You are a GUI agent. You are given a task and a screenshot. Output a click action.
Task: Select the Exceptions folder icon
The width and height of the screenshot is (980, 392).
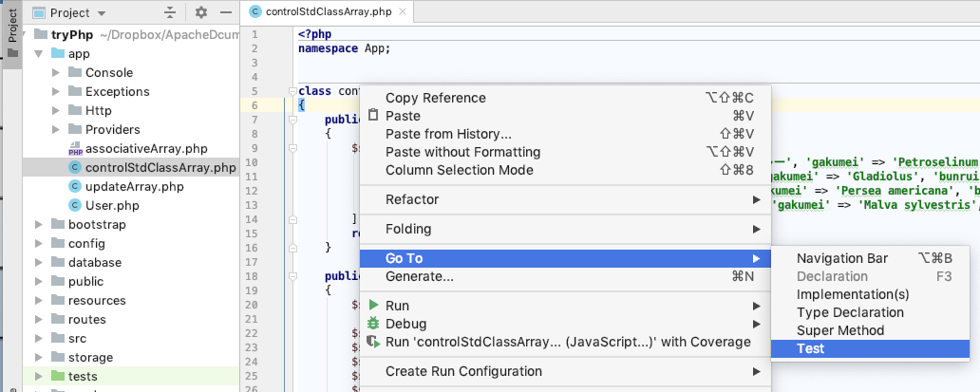pyautogui.click(x=75, y=92)
